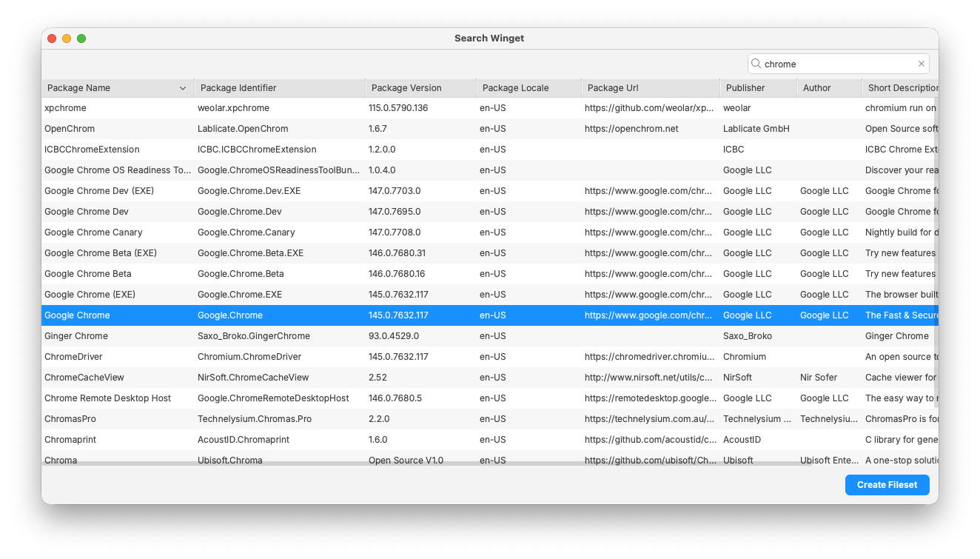
Task: Click the Chromium publisher cell
Action: pyautogui.click(x=745, y=357)
